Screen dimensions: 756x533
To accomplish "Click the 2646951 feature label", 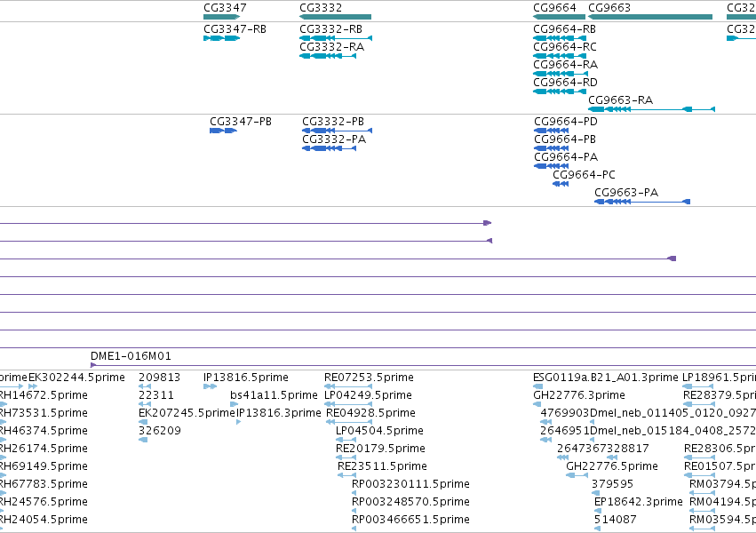I will 565,431.
